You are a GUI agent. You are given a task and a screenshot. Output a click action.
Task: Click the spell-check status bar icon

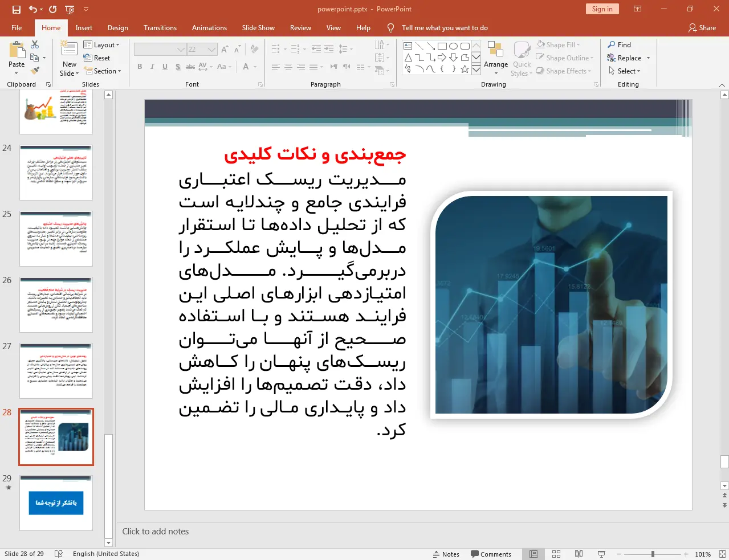coord(58,554)
